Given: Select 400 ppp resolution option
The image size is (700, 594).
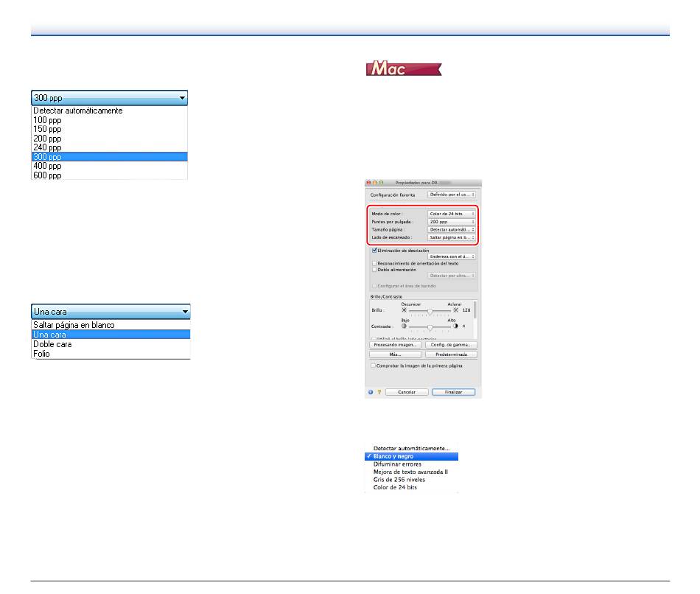Looking at the screenshot, I should (x=109, y=166).
